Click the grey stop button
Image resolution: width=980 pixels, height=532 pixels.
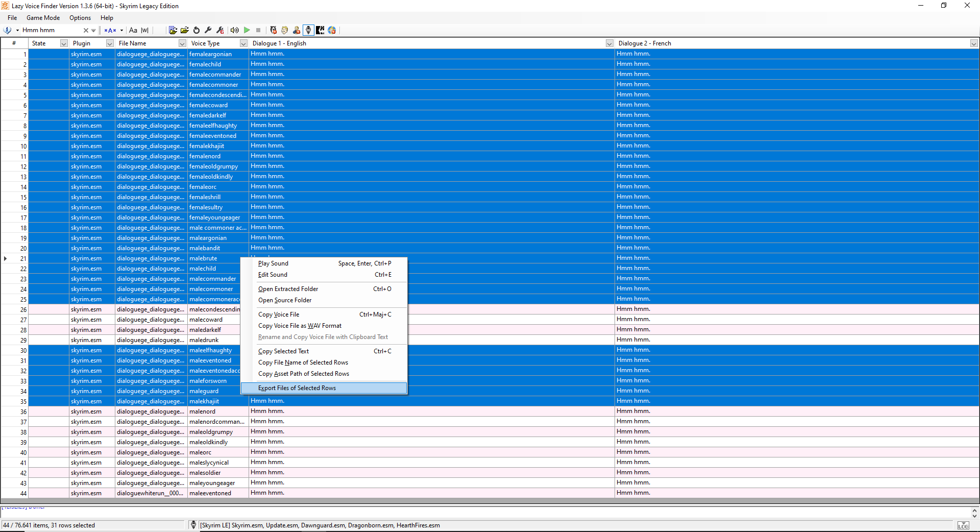[x=258, y=30]
